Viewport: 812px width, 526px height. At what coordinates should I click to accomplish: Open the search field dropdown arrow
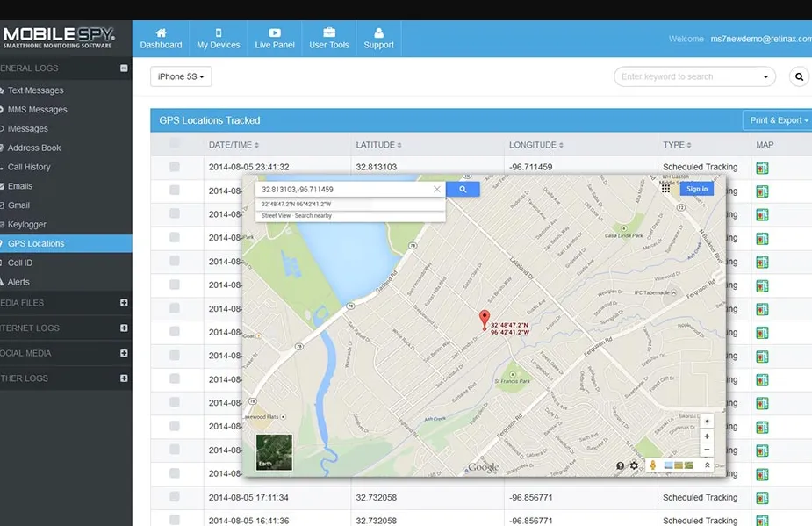[x=765, y=76]
